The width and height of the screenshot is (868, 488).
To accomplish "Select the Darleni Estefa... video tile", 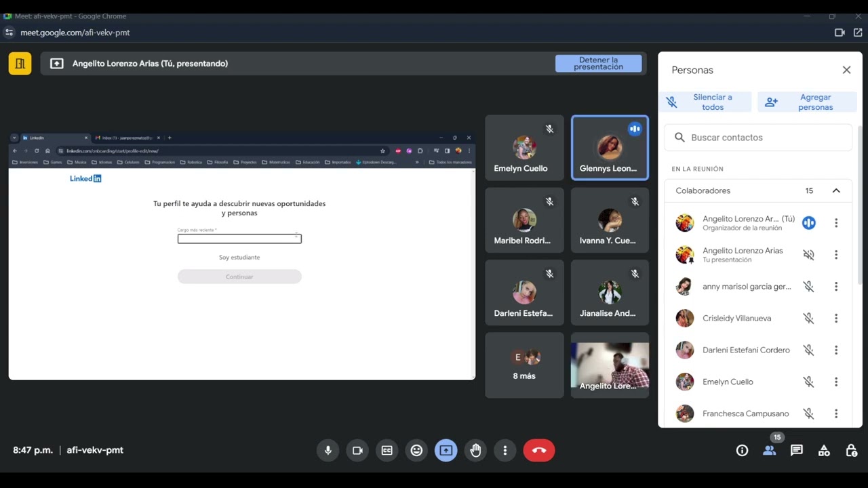I will click(524, 293).
